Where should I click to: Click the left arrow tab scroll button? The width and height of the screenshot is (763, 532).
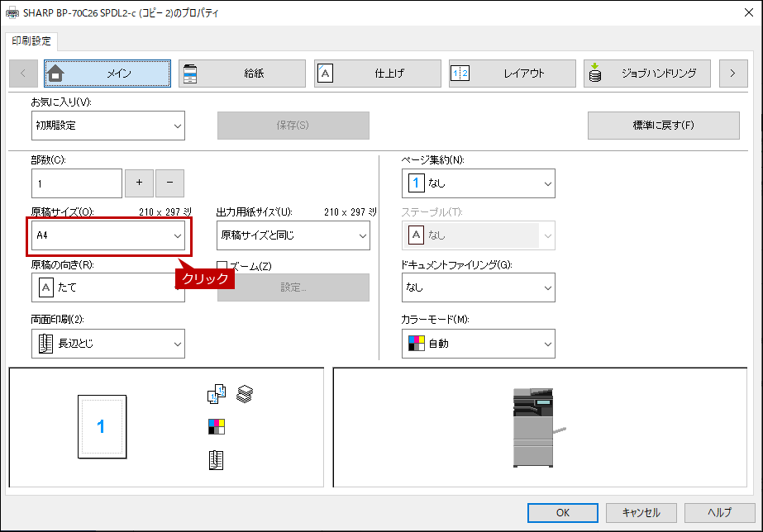tap(23, 74)
